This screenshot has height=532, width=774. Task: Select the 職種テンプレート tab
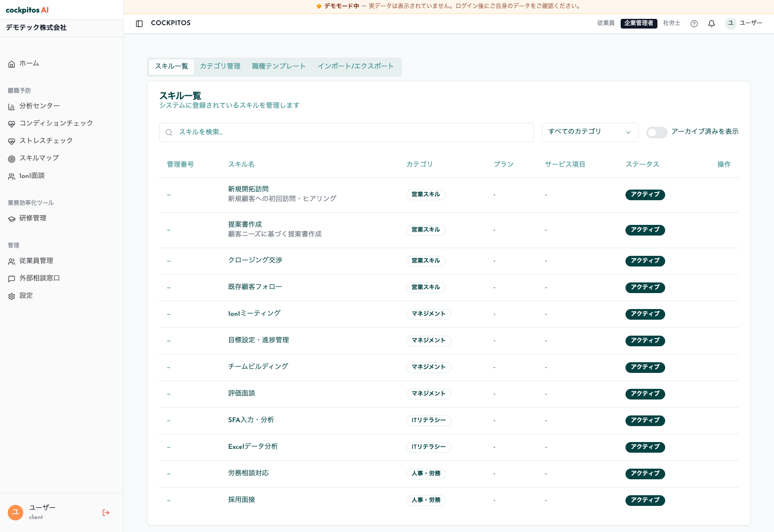coord(279,67)
